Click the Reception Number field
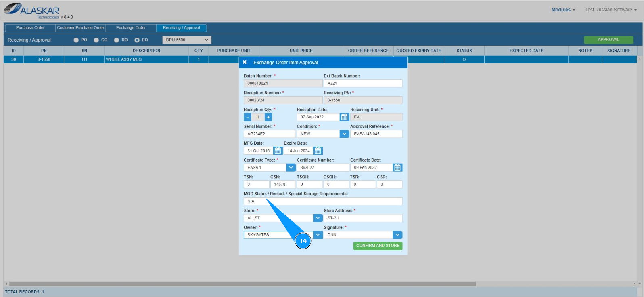The height and width of the screenshot is (297, 644). pos(283,100)
